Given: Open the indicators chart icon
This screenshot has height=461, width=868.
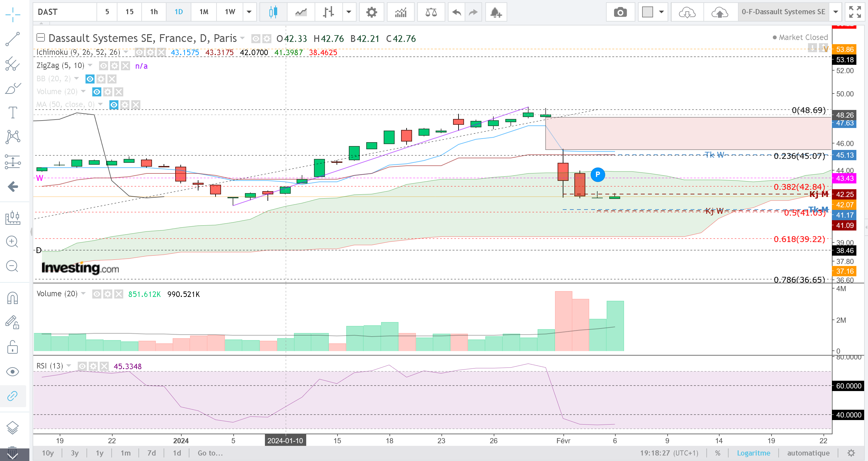Looking at the screenshot, I should point(401,12).
